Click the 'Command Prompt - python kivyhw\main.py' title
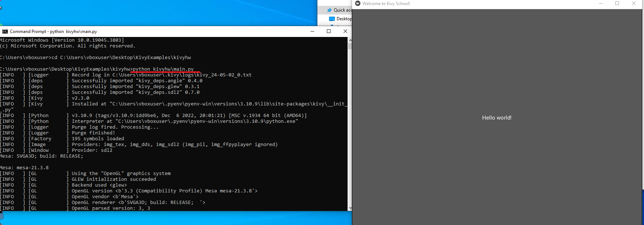Image resolution: width=644 pixels, height=225 pixels. click(x=53, y=32)
